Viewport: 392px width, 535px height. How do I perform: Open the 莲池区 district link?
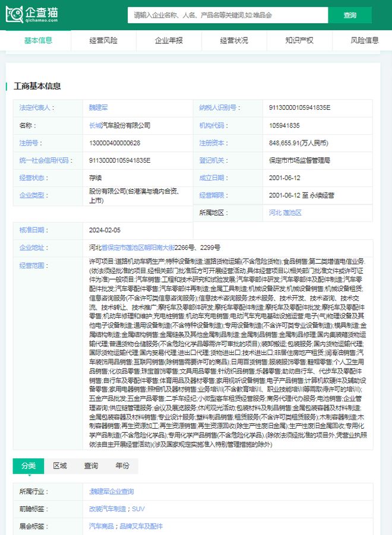[292, 213]
